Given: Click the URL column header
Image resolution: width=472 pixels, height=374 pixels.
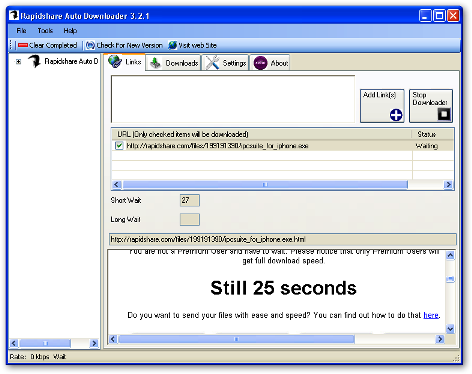Looking at the screenshot, I should point(262,134).
